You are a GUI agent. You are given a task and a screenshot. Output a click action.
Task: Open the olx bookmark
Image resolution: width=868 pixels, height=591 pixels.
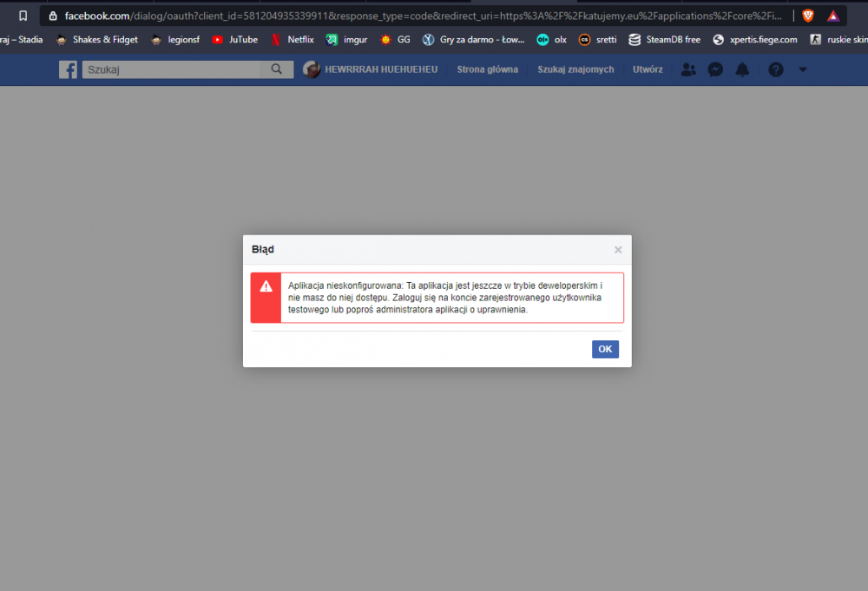[x=552, y=39]
